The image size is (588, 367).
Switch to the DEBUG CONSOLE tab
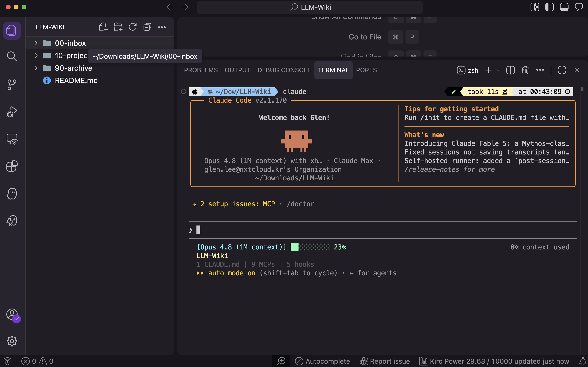point(284,70)
